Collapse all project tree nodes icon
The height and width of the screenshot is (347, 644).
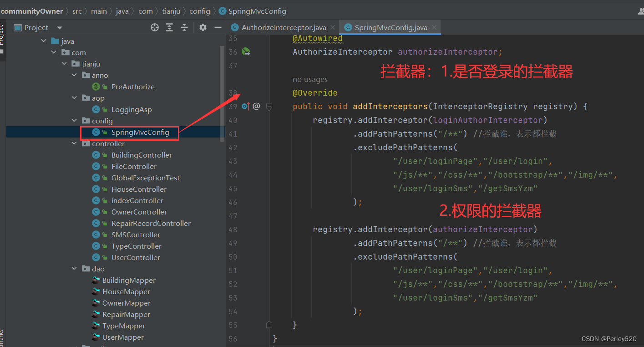click(184, 28)
